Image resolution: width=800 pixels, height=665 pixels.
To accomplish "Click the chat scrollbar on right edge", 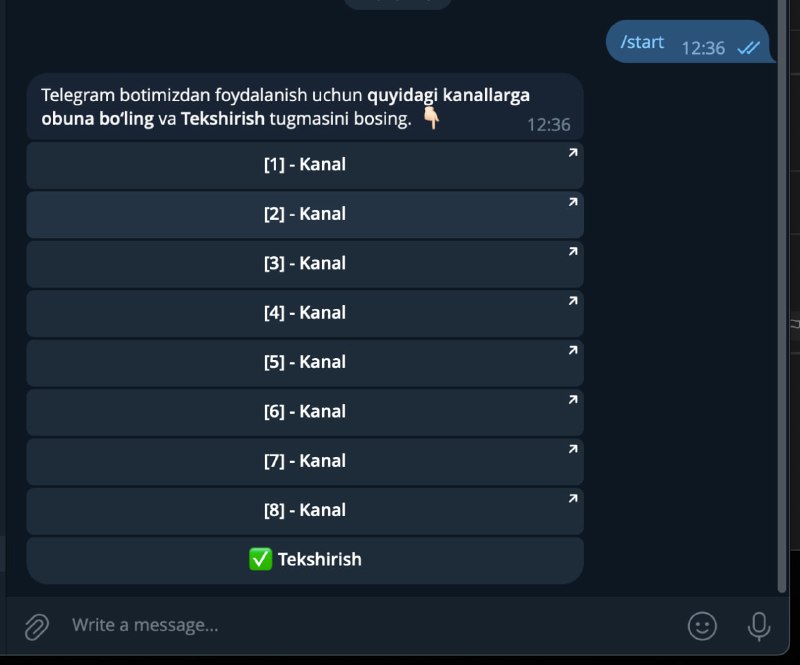I will [782, 296].
